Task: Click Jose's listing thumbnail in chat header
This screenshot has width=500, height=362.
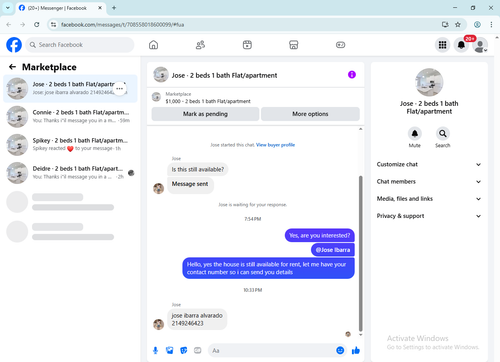Action: pos(161,75)
